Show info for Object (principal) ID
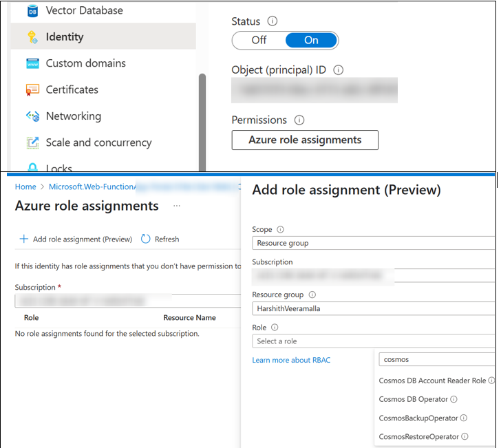The width and height of the screenshot is (501, 448). pos(339,70)
